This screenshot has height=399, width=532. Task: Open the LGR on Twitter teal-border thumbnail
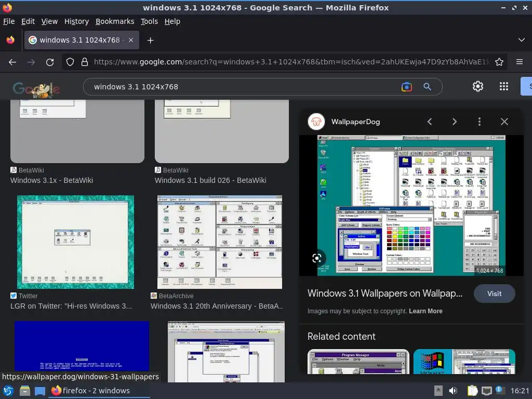click(x=75, y=242)
